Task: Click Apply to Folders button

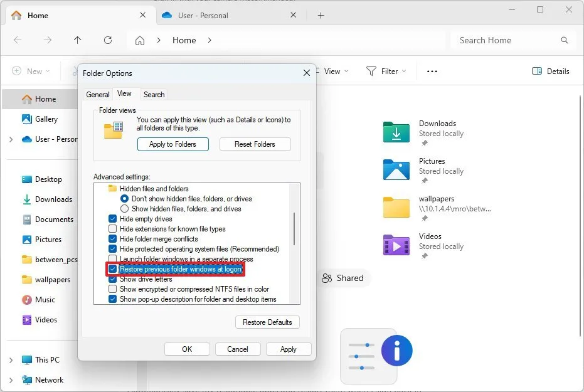Action: (173, 144)
